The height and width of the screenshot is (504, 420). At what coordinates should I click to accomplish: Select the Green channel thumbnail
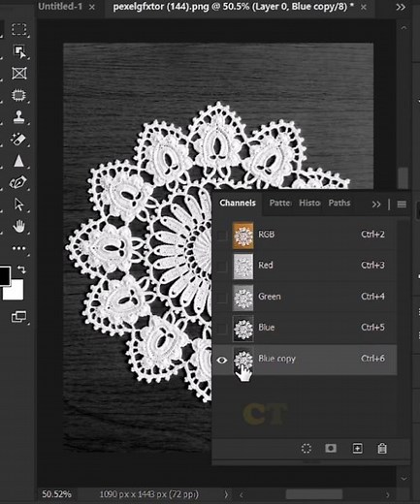coord(243,298)
